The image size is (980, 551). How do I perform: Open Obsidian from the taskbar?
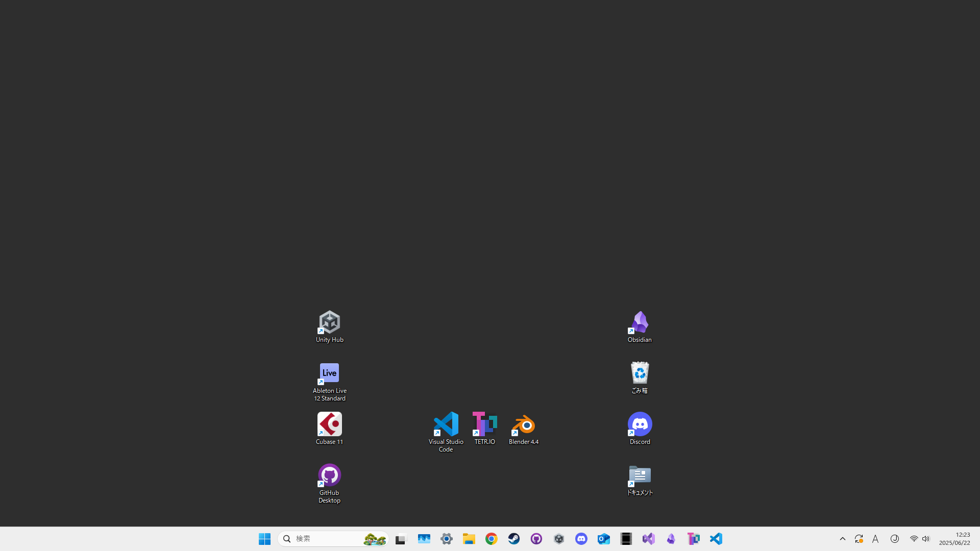coord(671,539)
